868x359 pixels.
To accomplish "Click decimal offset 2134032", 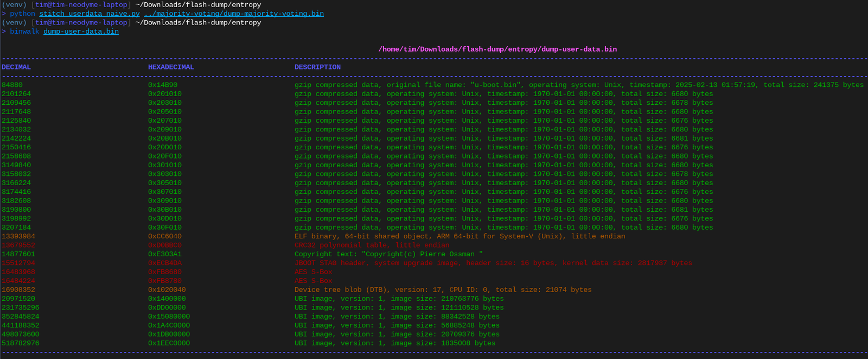I will pyautogui.click(x=16, y=129).
